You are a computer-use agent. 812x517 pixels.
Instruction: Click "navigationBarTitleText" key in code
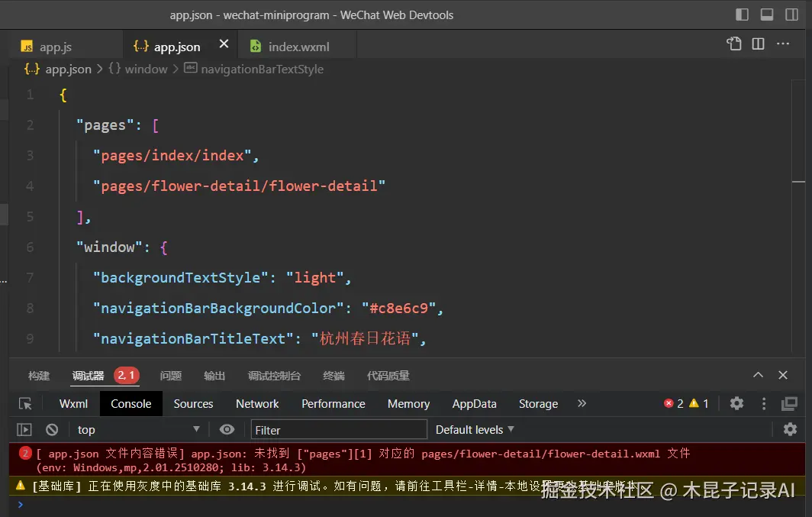point(193,339)
